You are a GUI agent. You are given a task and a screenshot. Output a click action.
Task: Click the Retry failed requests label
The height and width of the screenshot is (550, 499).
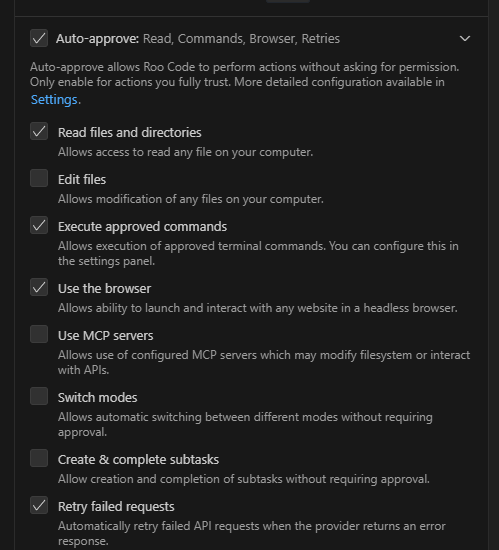[x=116, y=507]
